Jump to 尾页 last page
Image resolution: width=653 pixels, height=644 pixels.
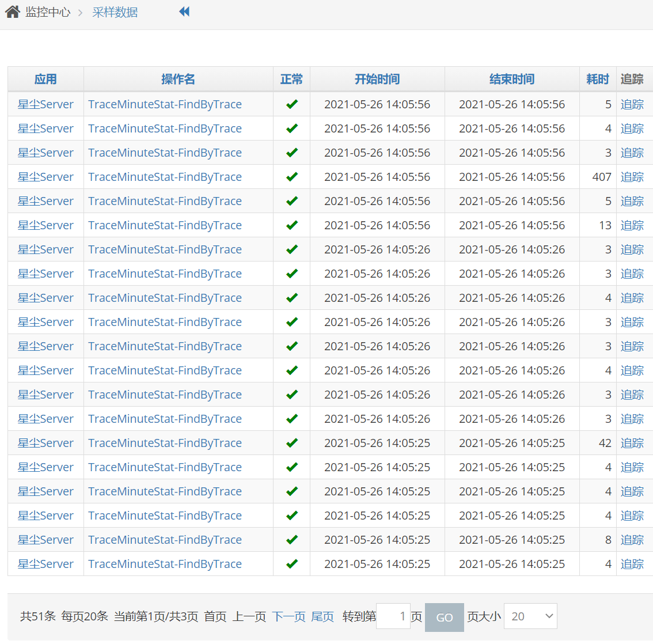[322, 616]
